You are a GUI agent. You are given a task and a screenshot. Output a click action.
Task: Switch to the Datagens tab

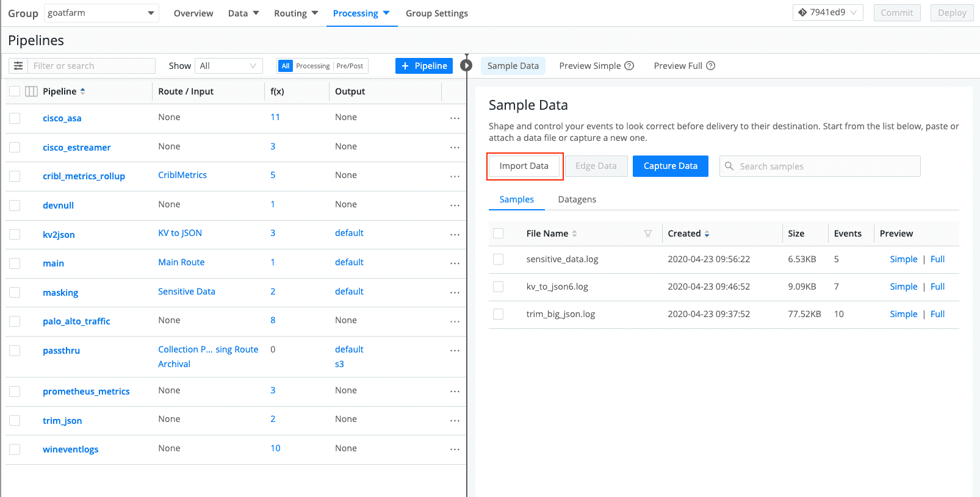577,199
